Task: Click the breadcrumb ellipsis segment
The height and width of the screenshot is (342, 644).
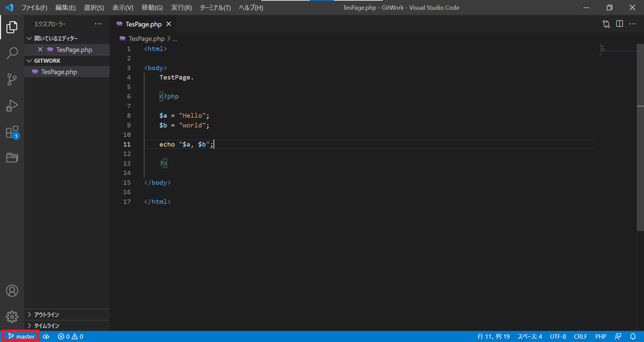Action: (x=175, y=39)
